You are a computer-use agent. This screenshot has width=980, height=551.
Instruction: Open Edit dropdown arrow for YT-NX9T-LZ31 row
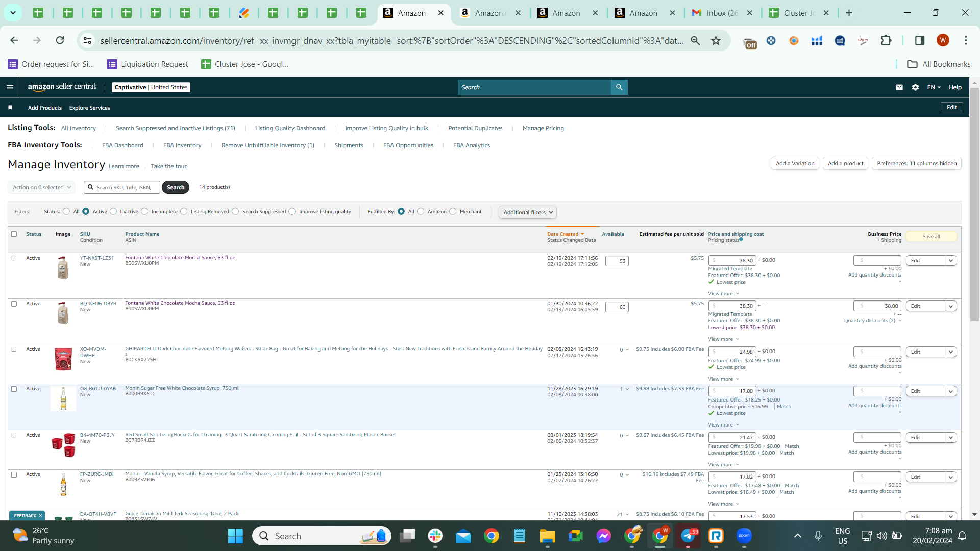click(x=951, y=261)
